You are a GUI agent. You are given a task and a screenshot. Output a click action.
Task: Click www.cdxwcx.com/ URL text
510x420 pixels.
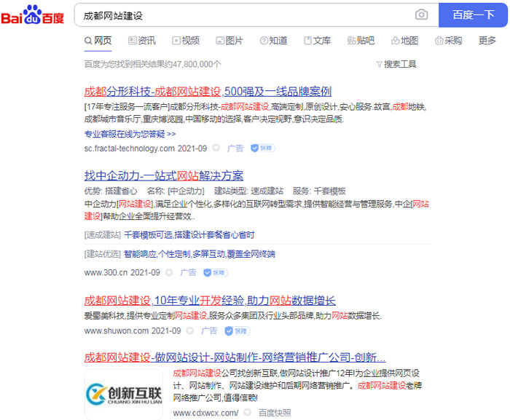(205, 413)
